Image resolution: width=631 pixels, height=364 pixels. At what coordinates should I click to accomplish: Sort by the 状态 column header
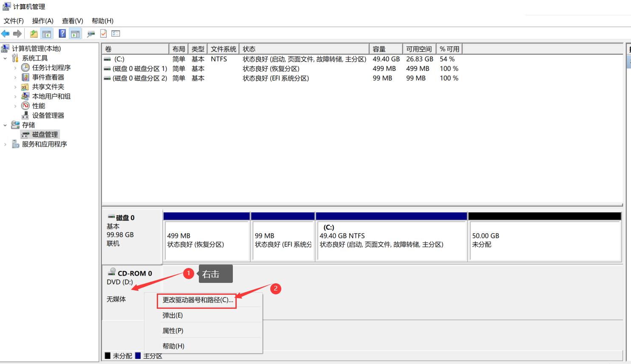coord(304,49)
